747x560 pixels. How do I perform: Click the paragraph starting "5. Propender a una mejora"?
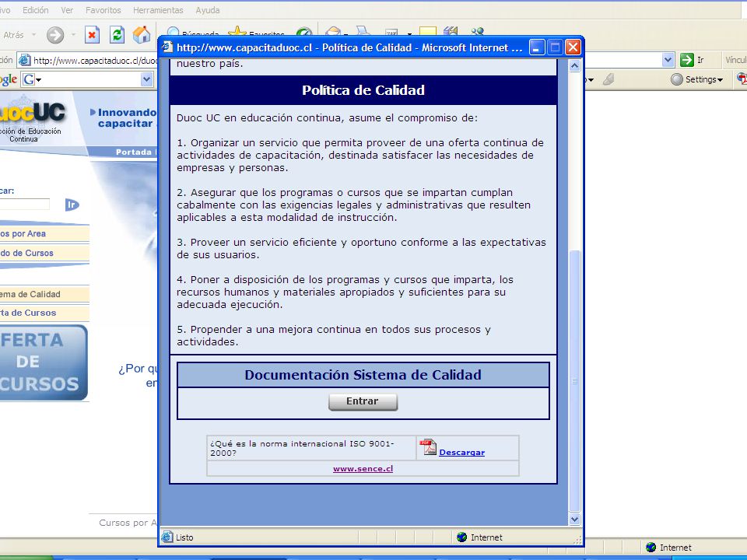pos(334,335)
